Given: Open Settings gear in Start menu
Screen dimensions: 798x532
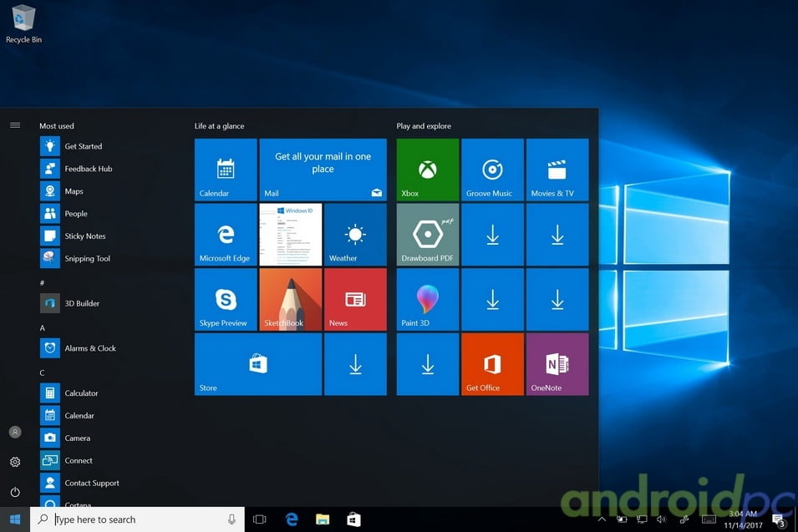Looking at the screenshot, I should 15,462.
